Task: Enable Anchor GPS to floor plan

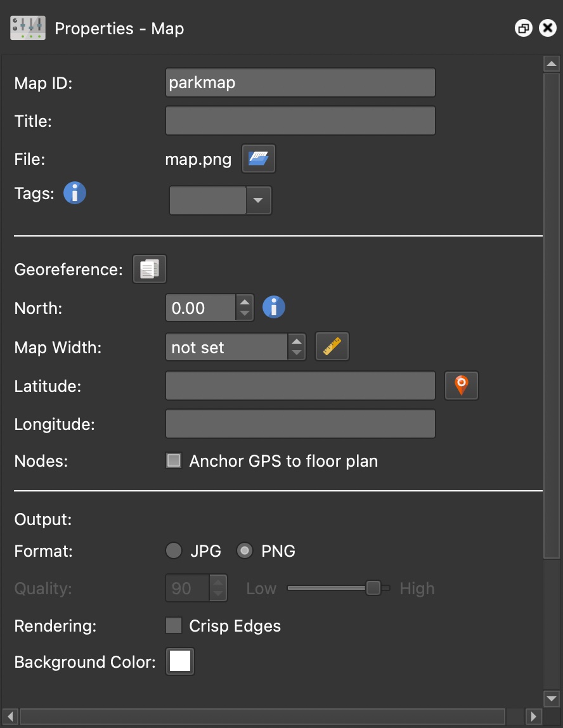Action: (174, 461)
